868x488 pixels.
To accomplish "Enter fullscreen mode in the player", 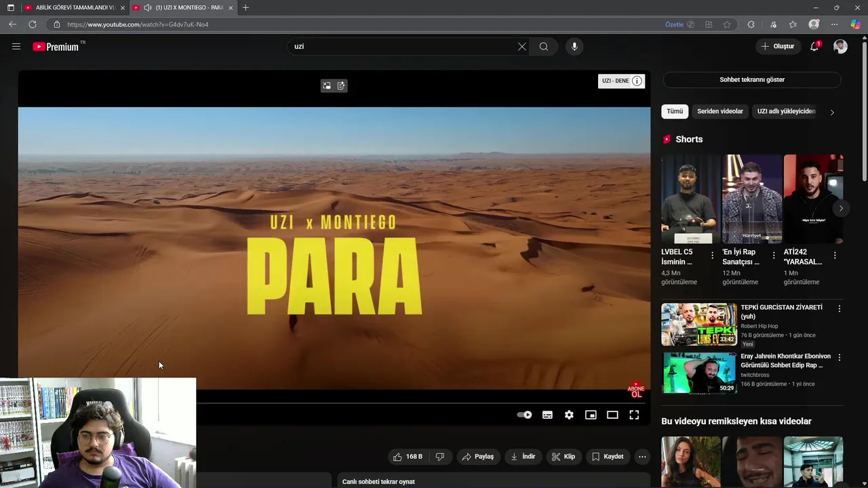I will point(634,415).
